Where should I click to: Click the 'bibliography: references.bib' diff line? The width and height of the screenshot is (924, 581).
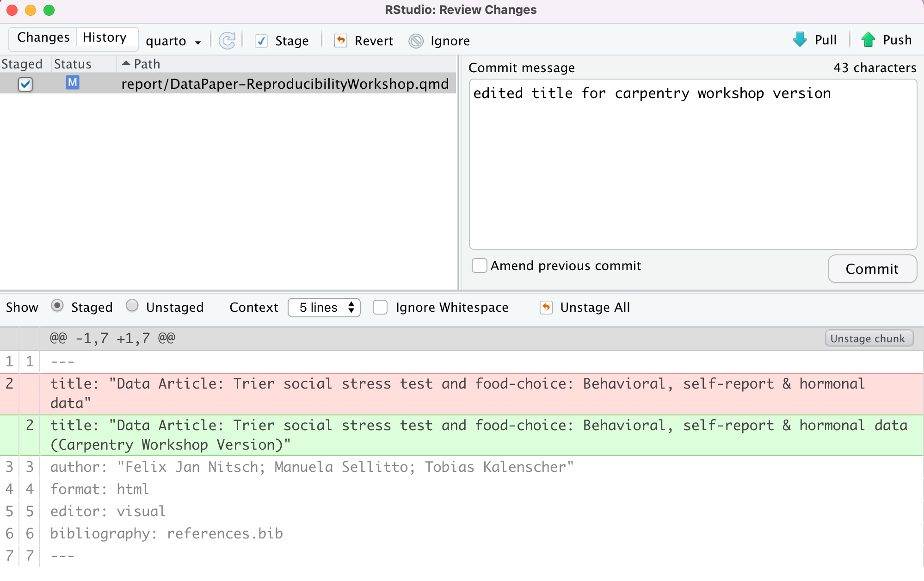point(166,534)
